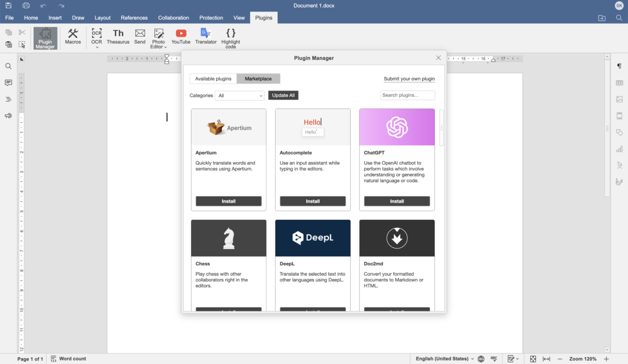Switch to the Marketplace tab
The height and width of the screenshot is (364, 628).
pyautogui.click(x=258, y=78)
